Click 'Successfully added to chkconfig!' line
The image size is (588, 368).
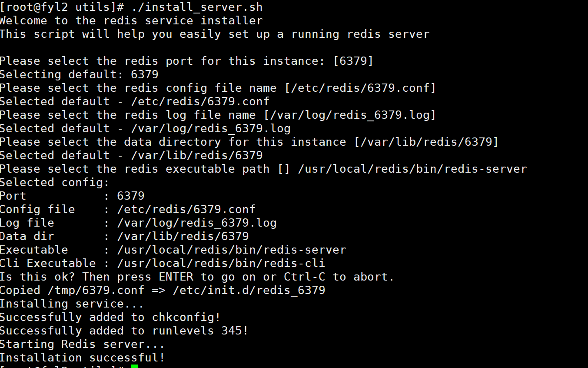110,317
